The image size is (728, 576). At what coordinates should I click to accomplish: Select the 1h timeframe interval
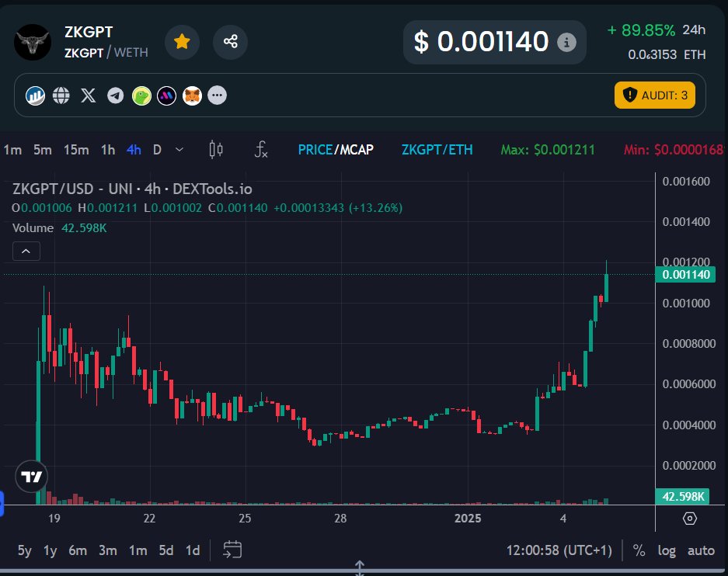click(108, 150)
